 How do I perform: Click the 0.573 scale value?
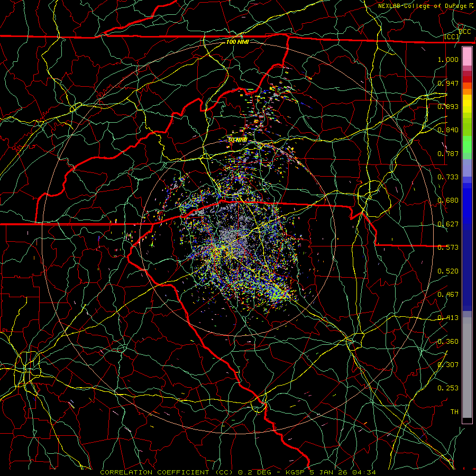point(448,248)
